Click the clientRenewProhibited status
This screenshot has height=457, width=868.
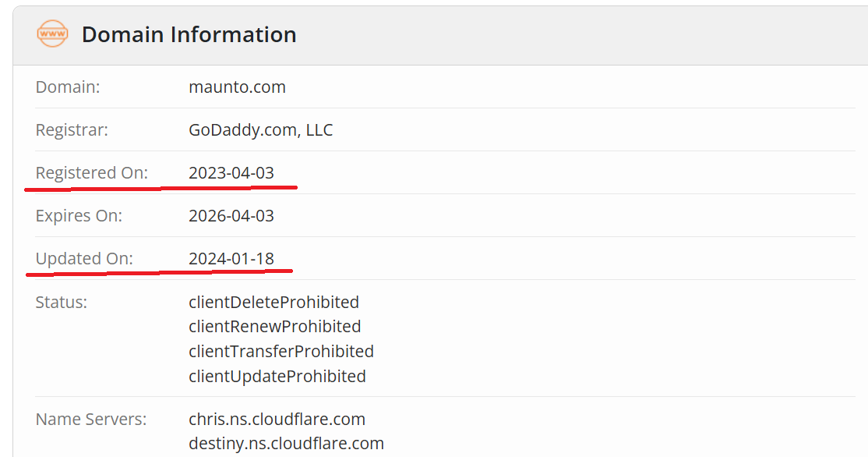pos(274,326)
